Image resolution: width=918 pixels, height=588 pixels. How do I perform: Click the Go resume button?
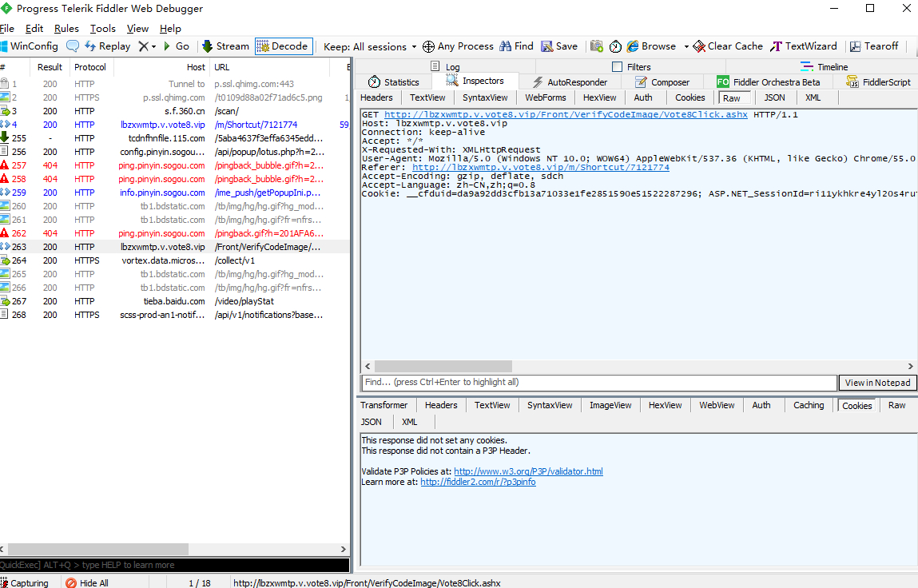(177, 46)
